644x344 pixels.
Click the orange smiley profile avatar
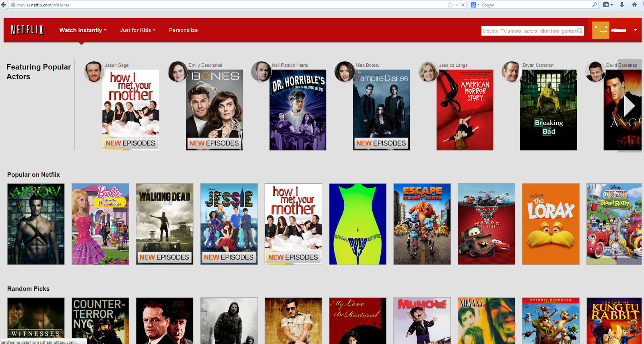tap(601, 30)
